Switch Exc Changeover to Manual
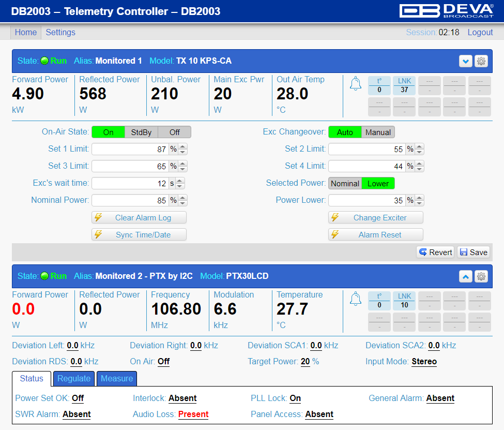Image resolution: width=504 pixels, height=430 pixels. 378,132
